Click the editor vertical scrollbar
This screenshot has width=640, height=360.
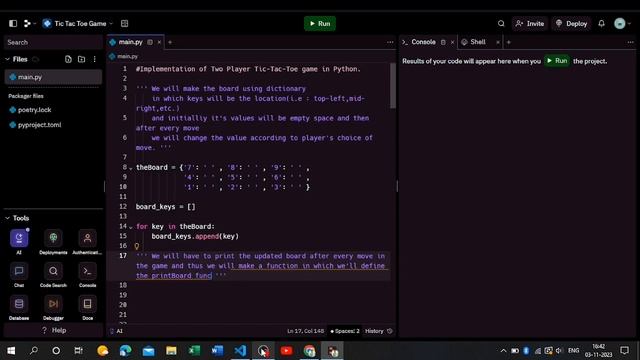click(393, 86)
